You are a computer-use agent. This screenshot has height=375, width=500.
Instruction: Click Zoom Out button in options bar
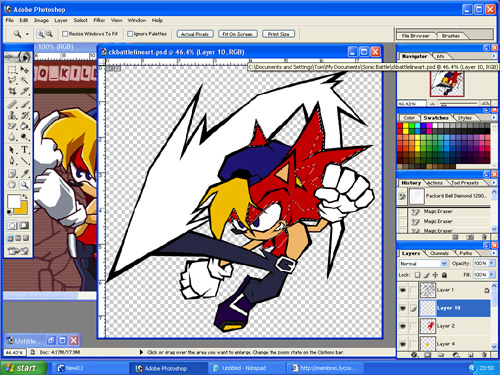[49, 34]
